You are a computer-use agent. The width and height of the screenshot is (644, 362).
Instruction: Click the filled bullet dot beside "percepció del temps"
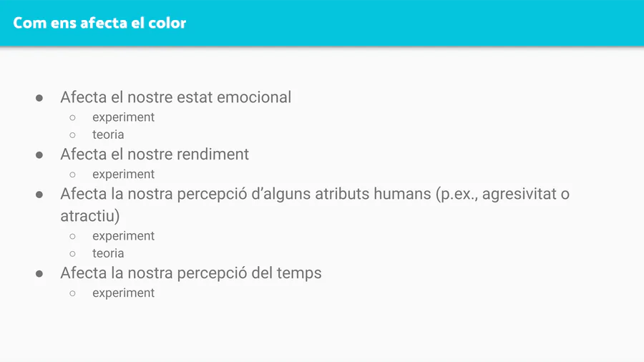[x=40, y=273]
